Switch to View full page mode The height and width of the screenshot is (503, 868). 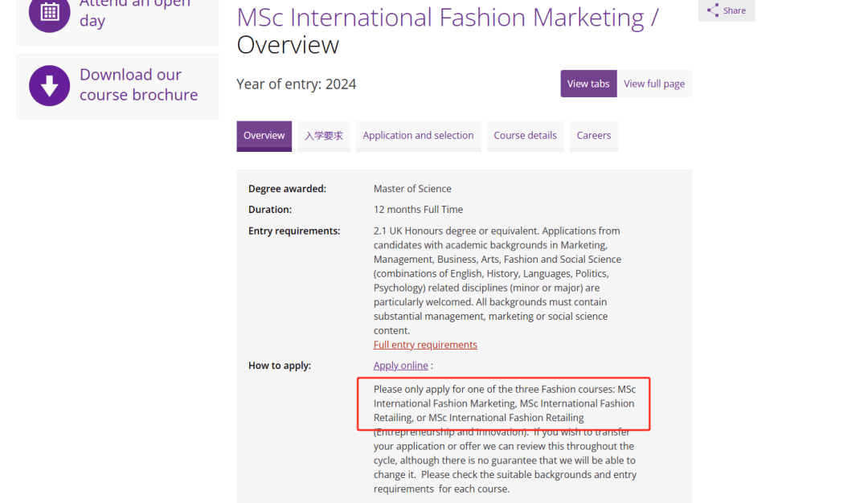(654, 84)
